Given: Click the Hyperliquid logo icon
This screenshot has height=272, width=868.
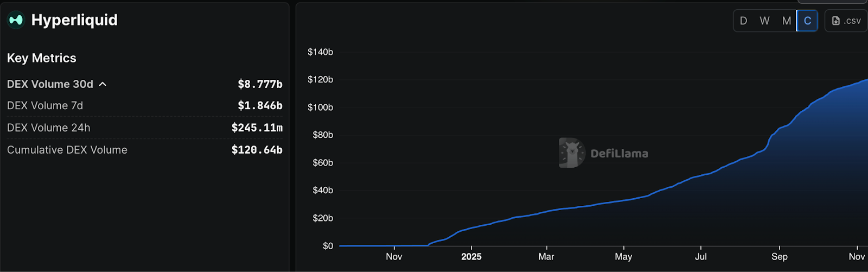Looking at the screenshot, I should pos(16,20).
